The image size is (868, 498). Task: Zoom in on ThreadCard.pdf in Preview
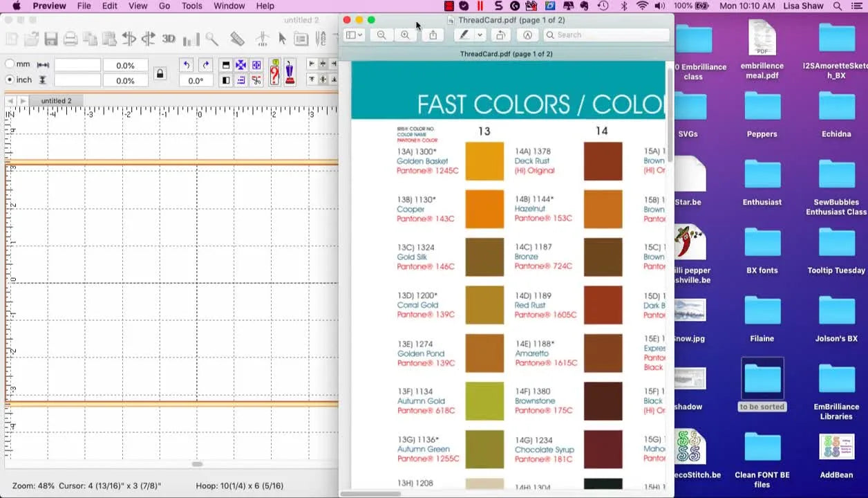pos(405,35)
